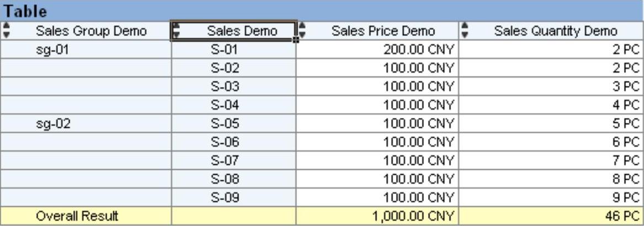Click the sort icon for Sales Group Demo
The height and width of the screenshot is (226, 644).
tap(6, 31)
